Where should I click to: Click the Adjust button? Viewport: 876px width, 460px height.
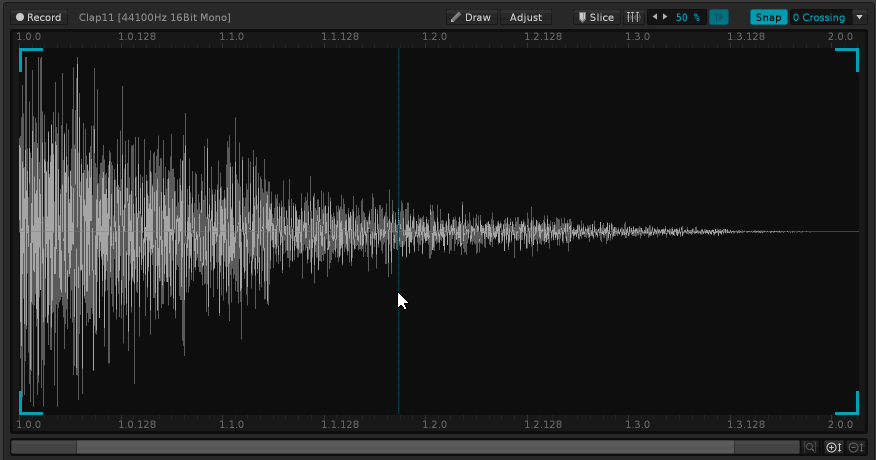coord(526,17)
